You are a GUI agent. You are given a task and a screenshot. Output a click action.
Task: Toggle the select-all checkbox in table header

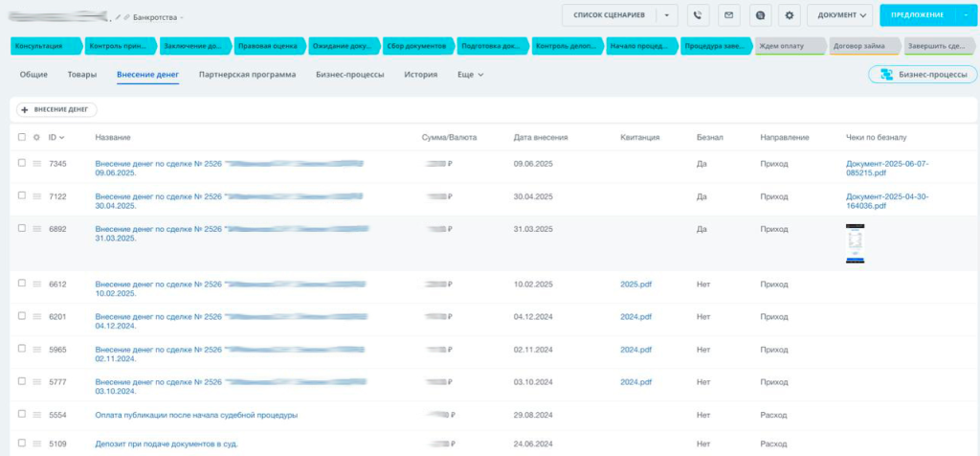(x=22, y=137)
